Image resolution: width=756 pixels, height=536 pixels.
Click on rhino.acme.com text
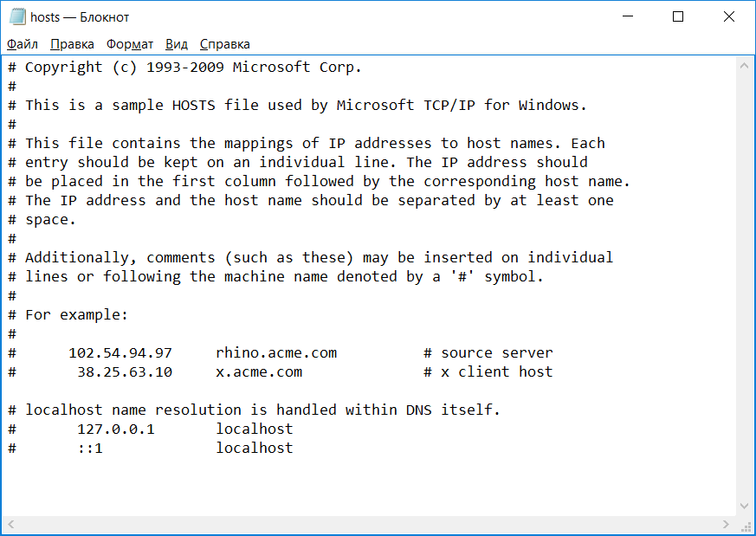[276, 352]
